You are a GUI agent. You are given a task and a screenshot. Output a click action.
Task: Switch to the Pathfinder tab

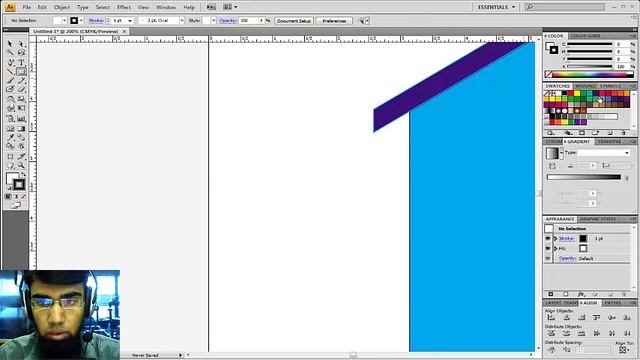pyautogui.click(x=613, y=303)
